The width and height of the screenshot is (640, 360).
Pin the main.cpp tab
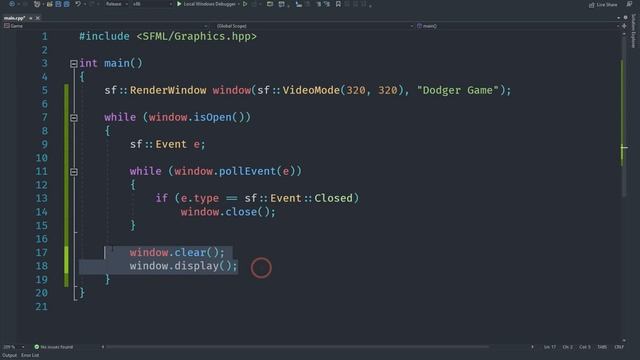pos(31,18)
